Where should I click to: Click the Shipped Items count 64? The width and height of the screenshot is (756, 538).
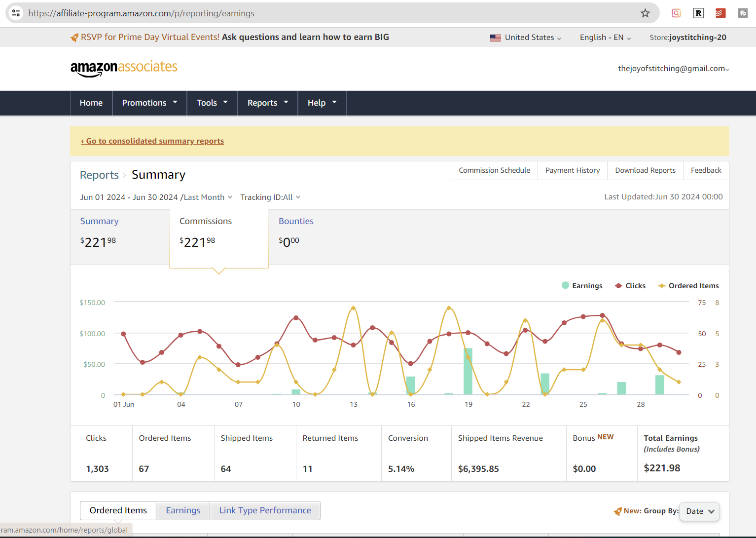tap(225, 469)
